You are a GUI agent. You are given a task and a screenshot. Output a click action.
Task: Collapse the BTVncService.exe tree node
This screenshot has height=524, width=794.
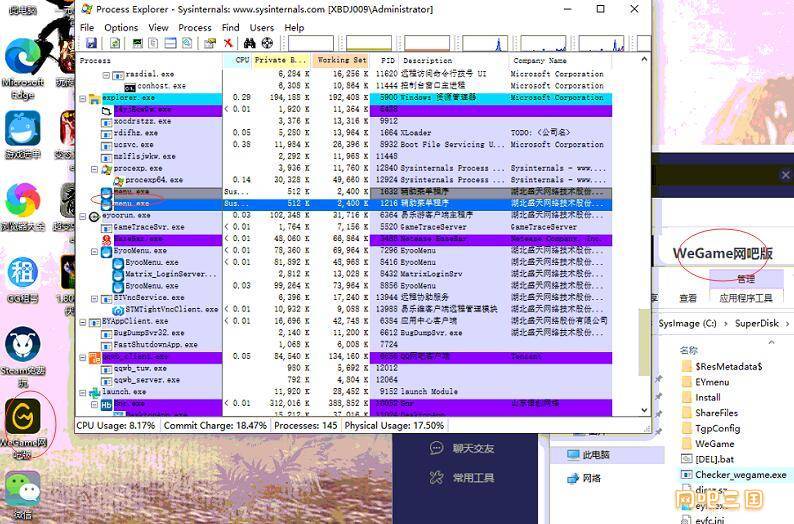coord(94,298)
